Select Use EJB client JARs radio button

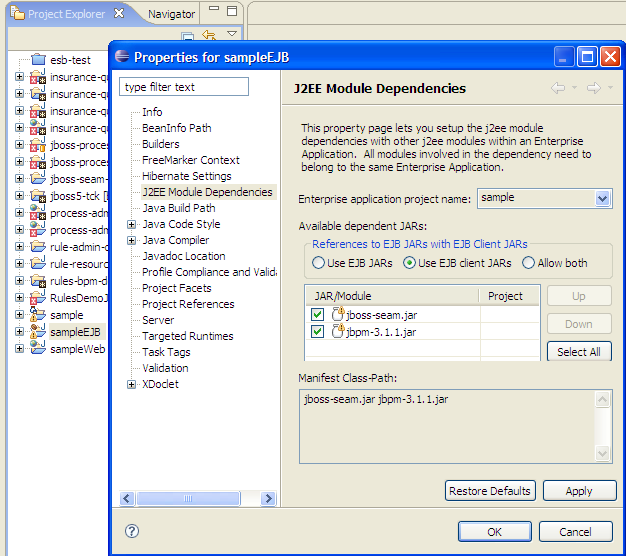click(409, 263)
